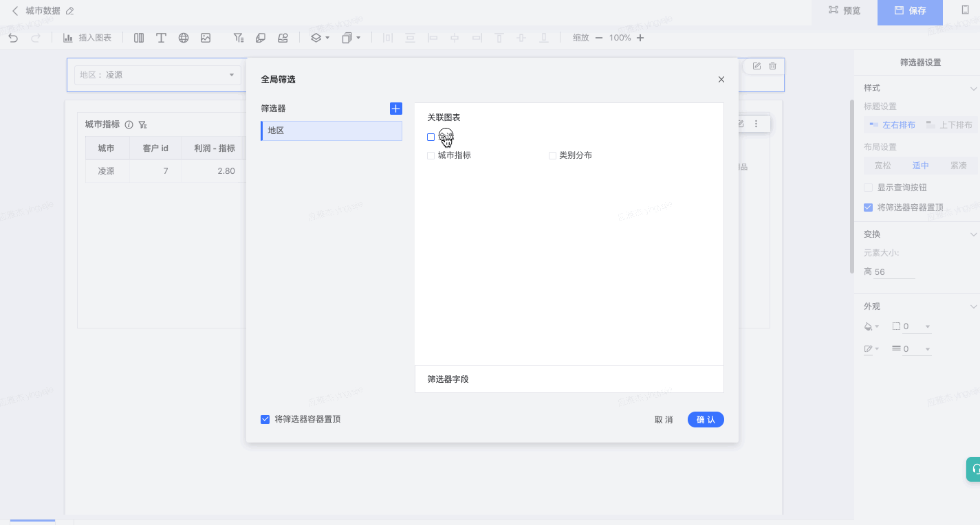Viewport: 980px width, 525px height.
Task: Collapse the 变换 section
Action: click(x=973, y=234)
